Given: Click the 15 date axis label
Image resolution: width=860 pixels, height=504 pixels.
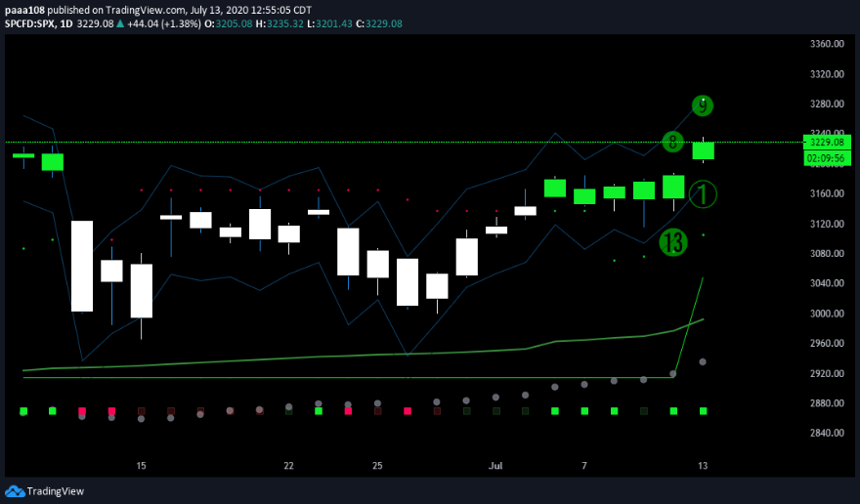Looking at the screenshot, I should pos(141,466).
